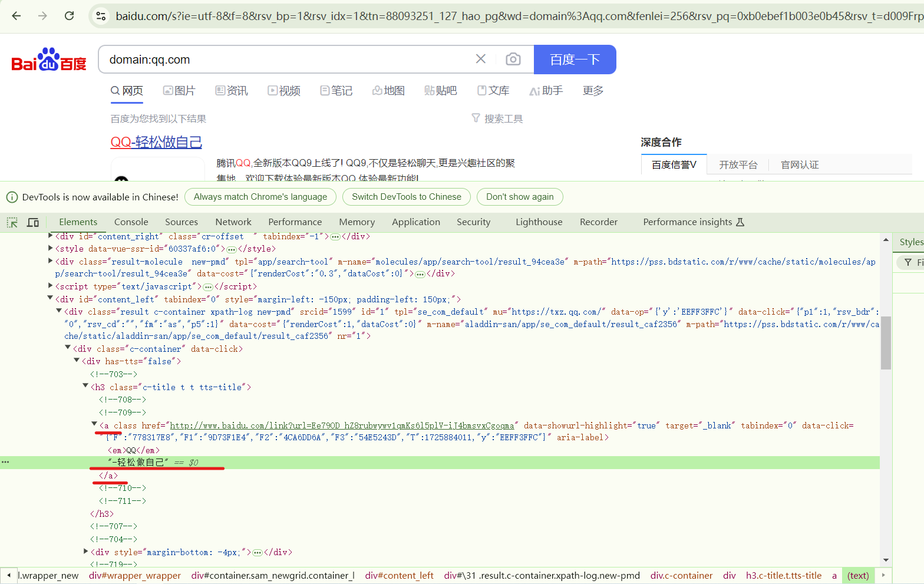Expand the result-molecule div node

tap(50, 261)
